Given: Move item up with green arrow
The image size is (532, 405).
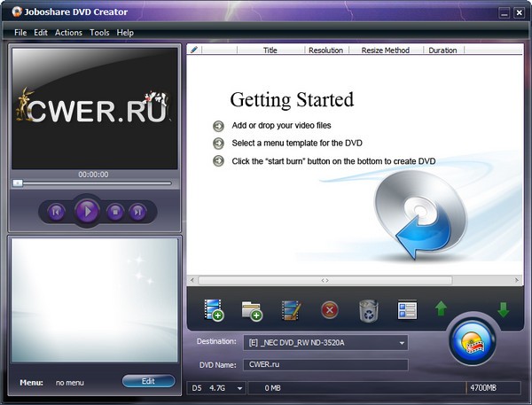Looking at the screenshot, I should point(441,309).
